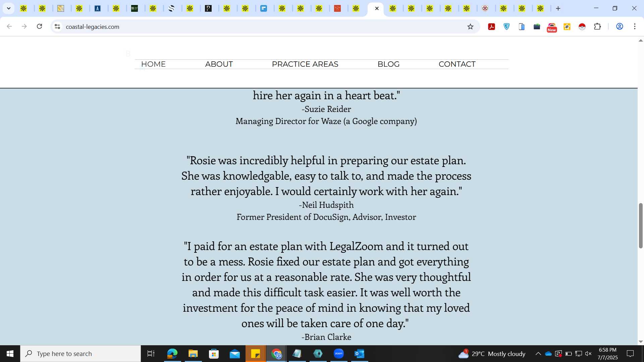644x362 pixels.
Task: Open the weather widget showing 29°C
Action: pyautogui.click(x=492, y=354)
